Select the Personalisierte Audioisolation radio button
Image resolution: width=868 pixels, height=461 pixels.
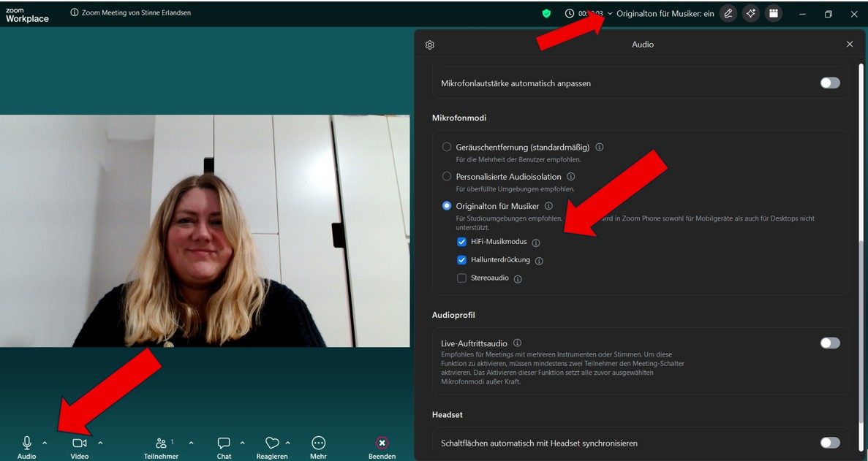click(447, 176)
